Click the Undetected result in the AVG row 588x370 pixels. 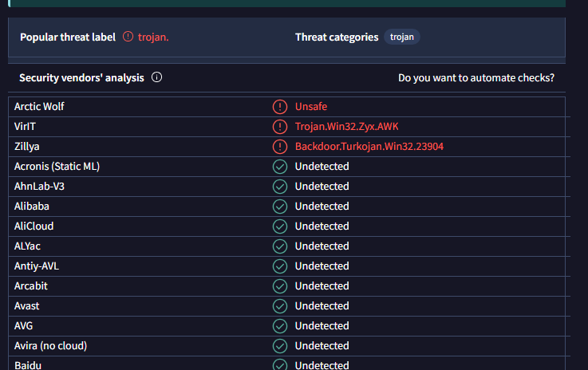[322, 326]
